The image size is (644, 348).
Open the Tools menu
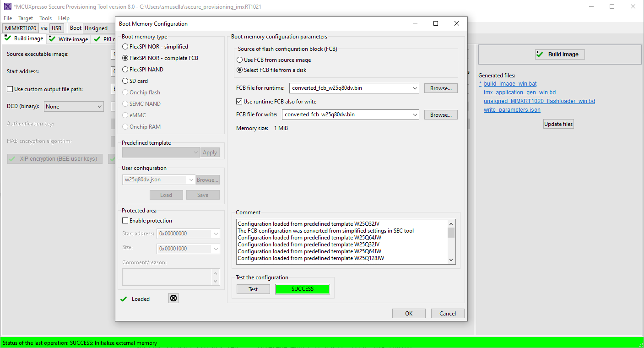click(45, 18)
